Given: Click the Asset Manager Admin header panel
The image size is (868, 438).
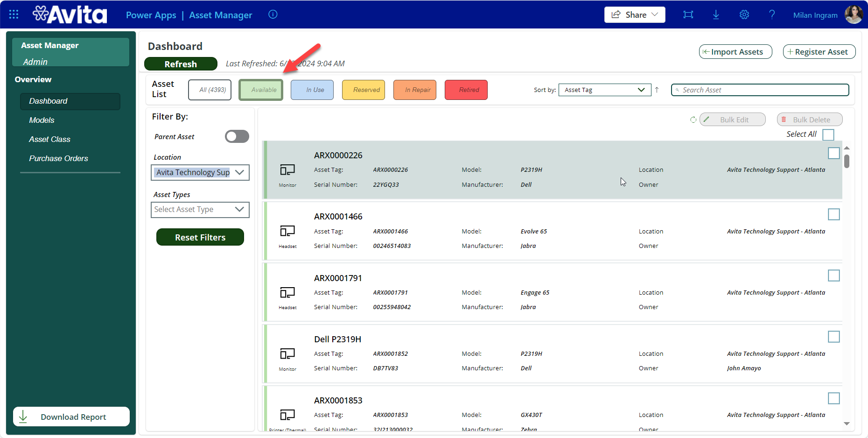Looking at the screenshot, I should pyautogui.click(x=70, y=52).
